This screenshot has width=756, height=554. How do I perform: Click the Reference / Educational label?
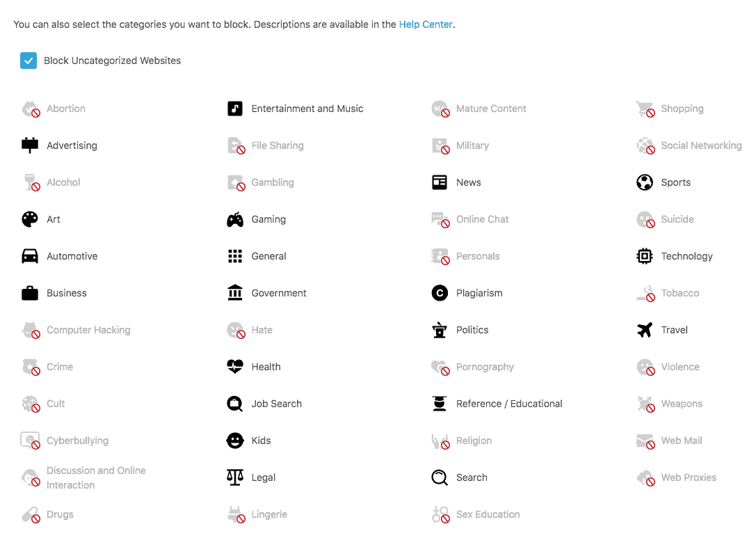pos(509,403)
